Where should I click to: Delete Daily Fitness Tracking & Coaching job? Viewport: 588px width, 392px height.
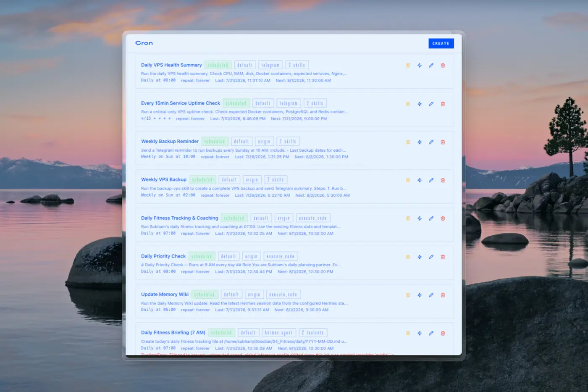click(x=443, y=218)
